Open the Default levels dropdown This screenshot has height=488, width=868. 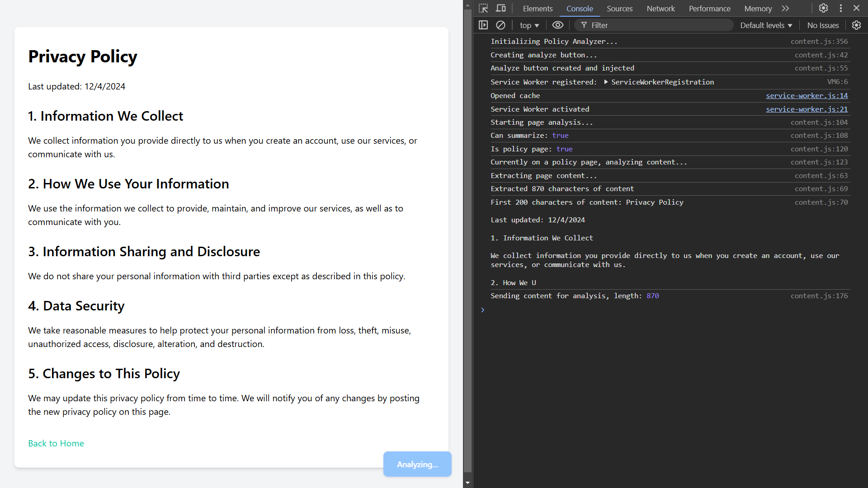pos(766,25)
